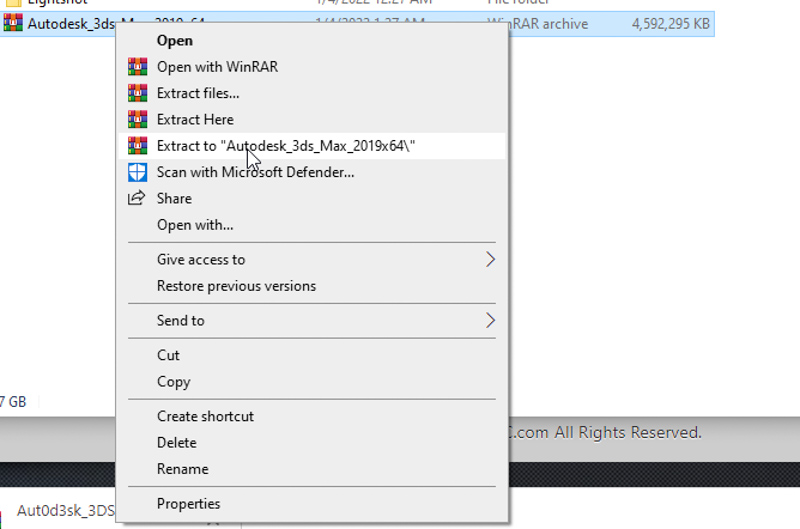Choose Copy from the context menu
This screenshot has height=529, width=800.
point(312,382)
